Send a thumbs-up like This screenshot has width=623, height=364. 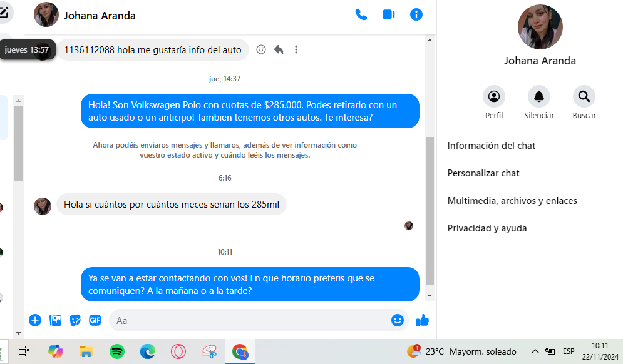point(423,320)
